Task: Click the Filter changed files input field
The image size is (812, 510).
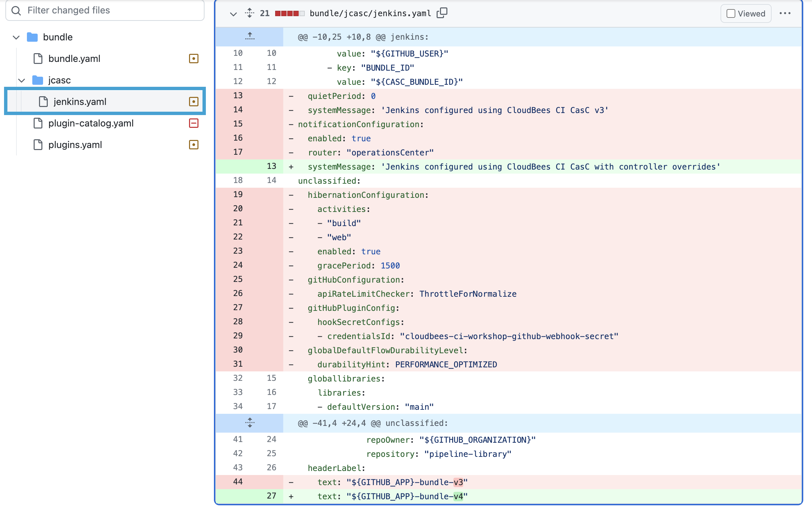Action: (x=101, y=10)
